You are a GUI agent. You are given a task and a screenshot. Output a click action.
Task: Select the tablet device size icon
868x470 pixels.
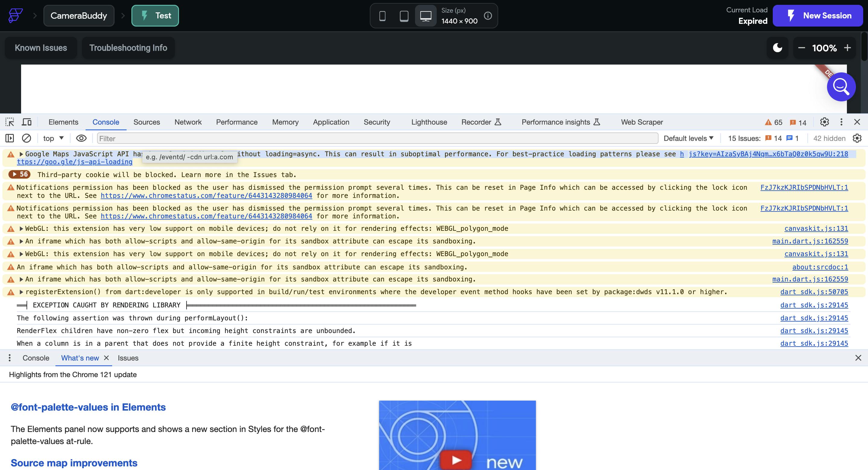pyautogui.click(x=404, y=16)
